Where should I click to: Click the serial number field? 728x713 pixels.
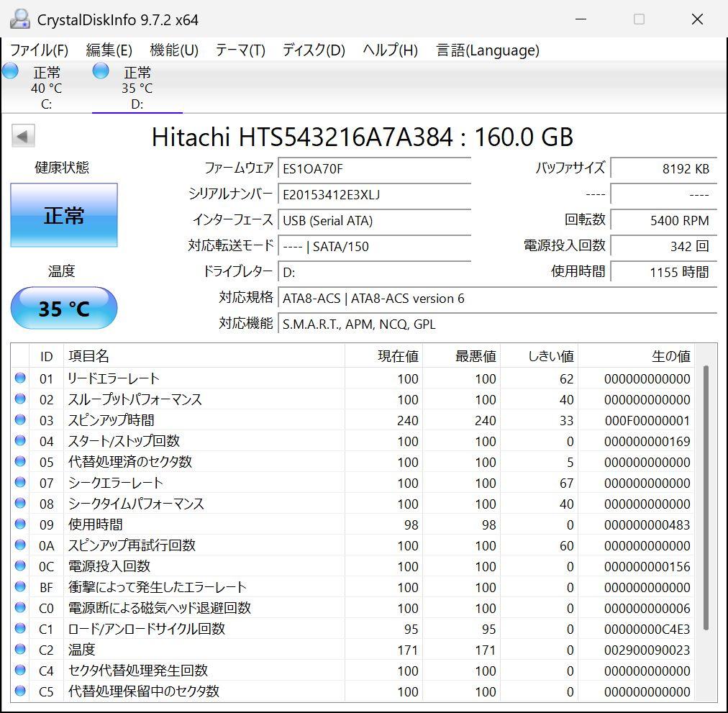374,195
